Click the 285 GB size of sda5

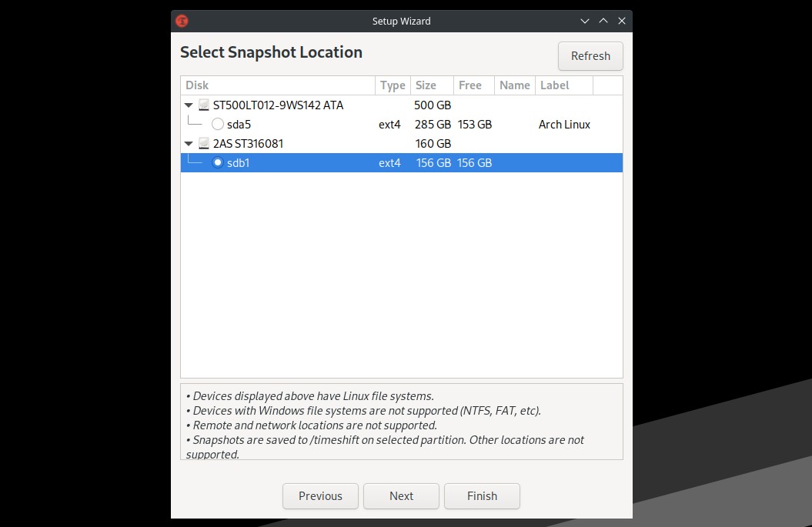pyautogui.click(x=433, y=124)
